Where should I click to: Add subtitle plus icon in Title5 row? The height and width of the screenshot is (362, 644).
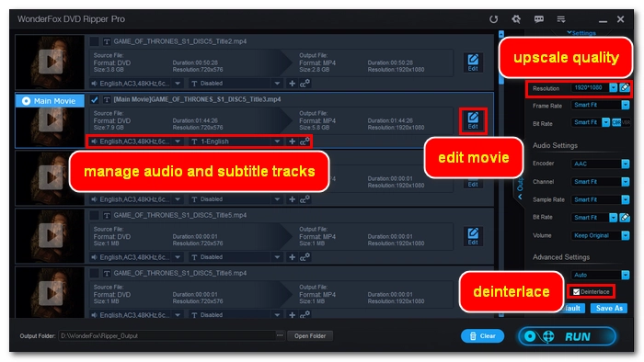click(x=292, y=257)
